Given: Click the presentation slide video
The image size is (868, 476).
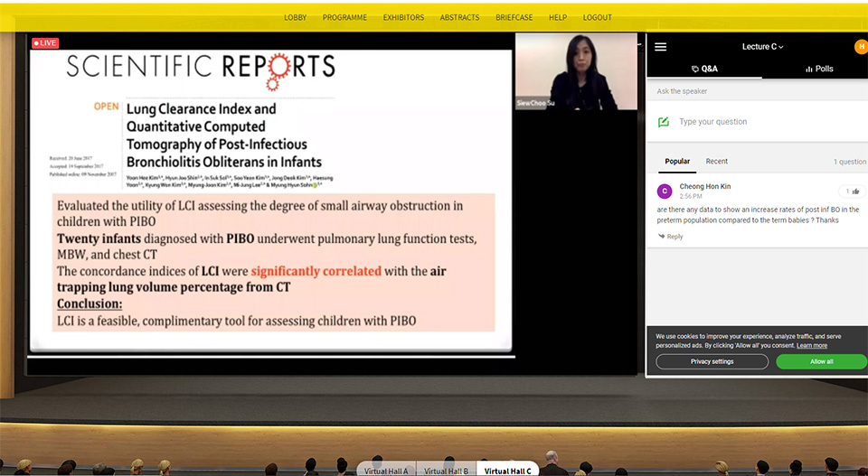Looking at the screenshot, I should pos(270,201).
